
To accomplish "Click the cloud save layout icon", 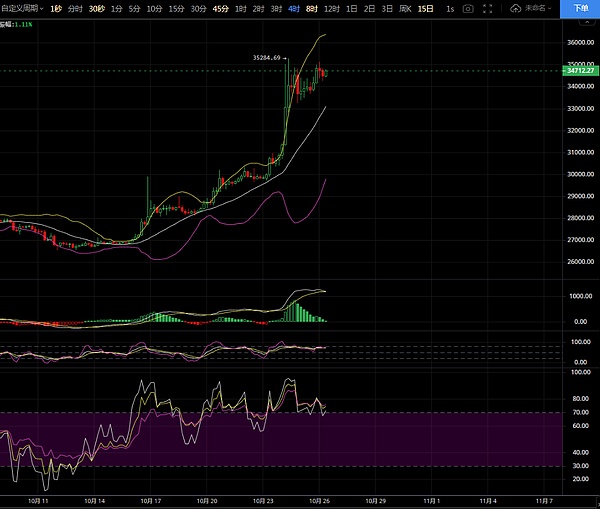I will [515, 8].
